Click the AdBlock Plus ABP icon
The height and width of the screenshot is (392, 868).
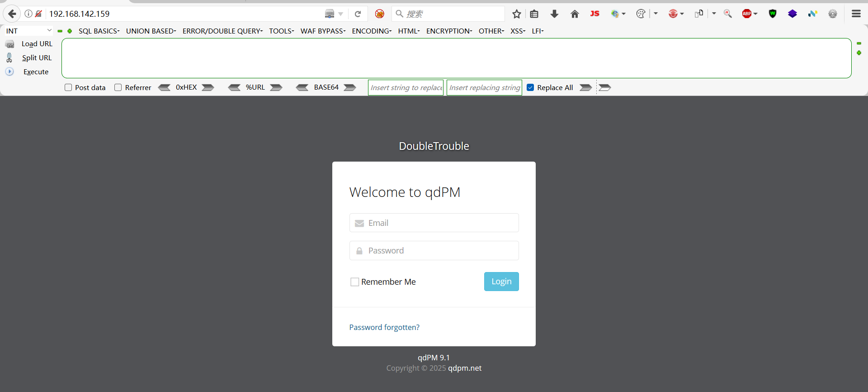[747, 14]
